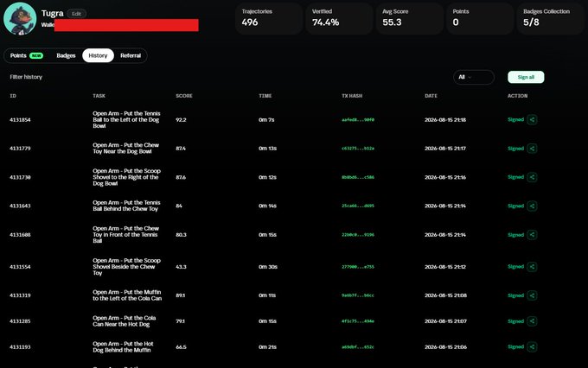Click the Edit button next to Tugra
Screen dimensions: 588x368
pos(76,14)
